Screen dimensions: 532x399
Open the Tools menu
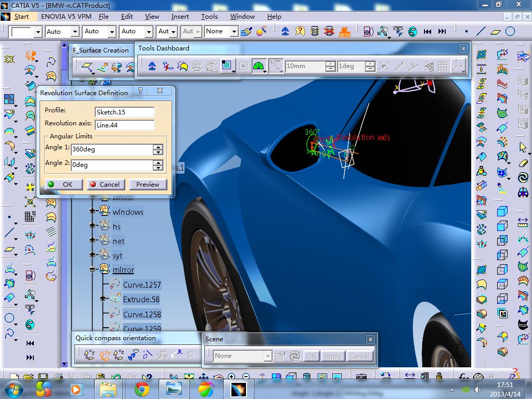point(210,16)
